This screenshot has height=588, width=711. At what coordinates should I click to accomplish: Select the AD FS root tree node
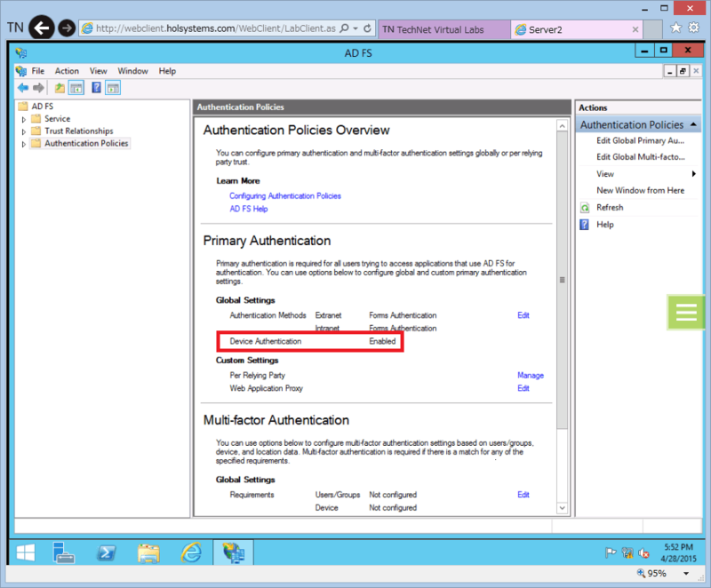[x=42, y=107]
